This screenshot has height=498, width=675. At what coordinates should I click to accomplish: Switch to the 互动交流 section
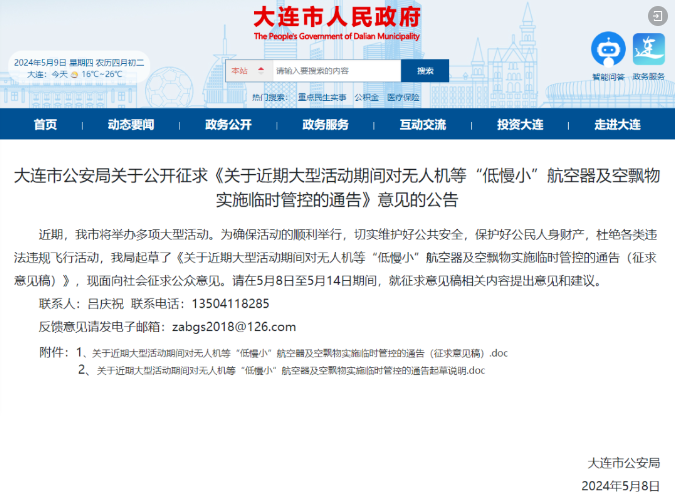[422, 125]
